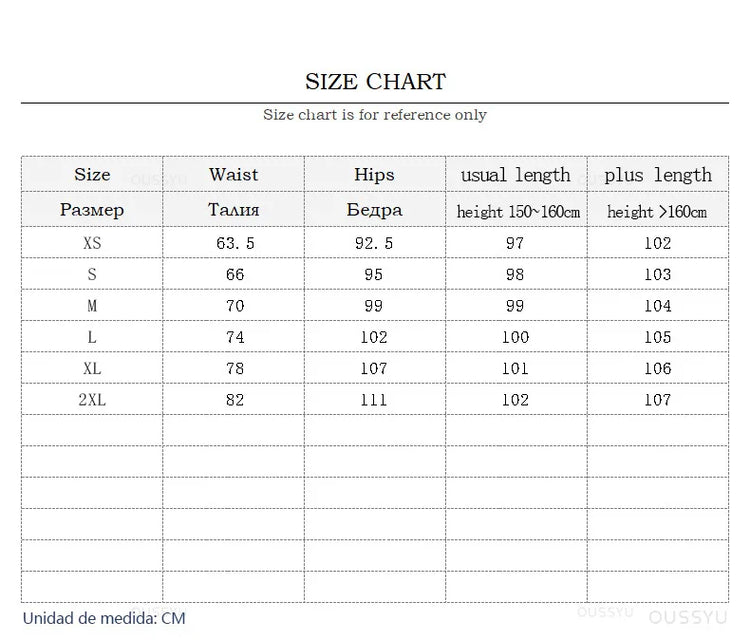Select the Hips column header
The height and width of the screenshot is (640, 750).
click(374, 174)
